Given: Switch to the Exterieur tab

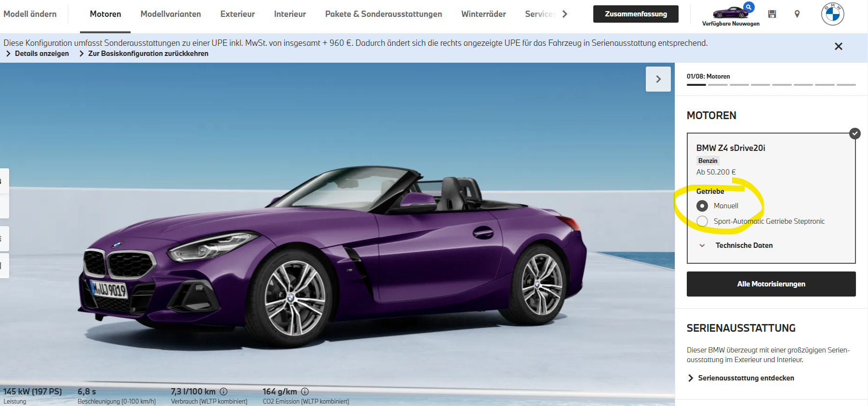Looking at the screenshot, I should (238, 14).
